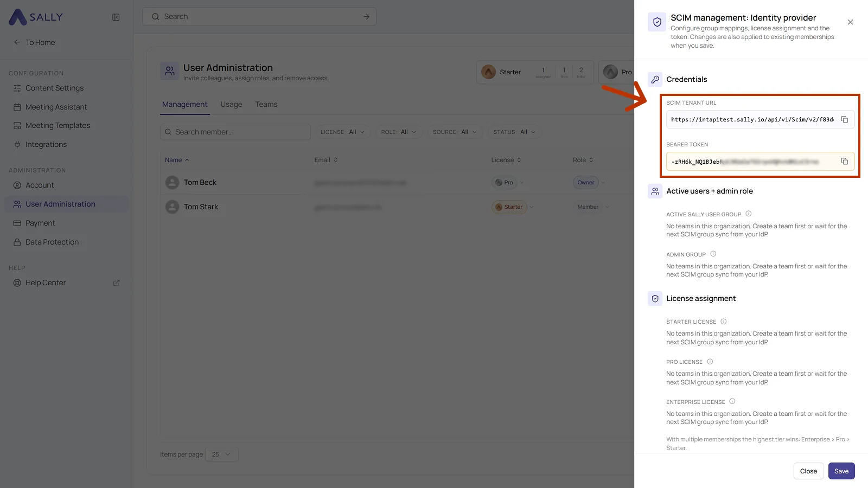Click info icon next to Active Sally User Group

[749, 214]
